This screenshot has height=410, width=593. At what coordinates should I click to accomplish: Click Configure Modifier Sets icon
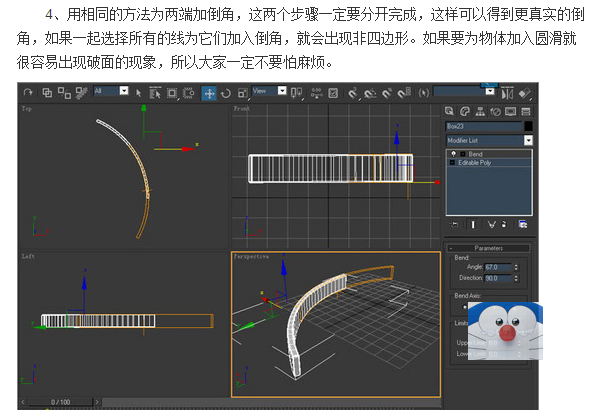(523, 225)
